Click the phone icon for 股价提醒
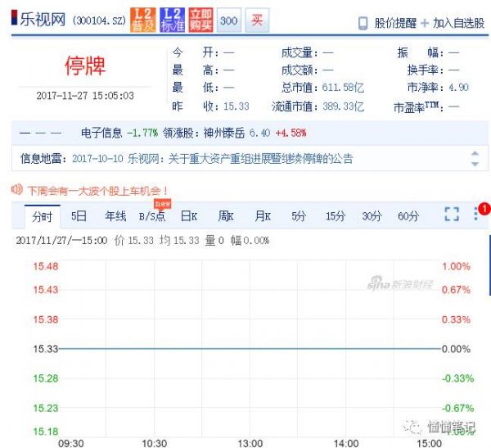This screenshot has width=491, height=448. [x=363, y=23]
